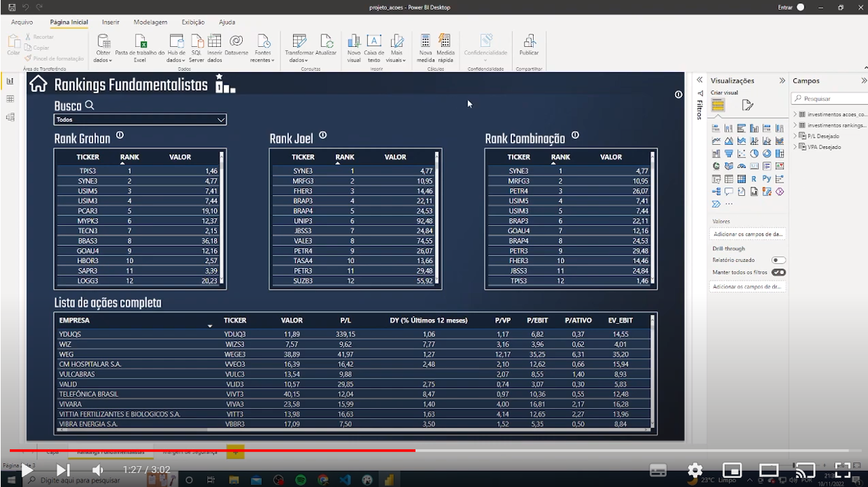Screen dimensions: 868x487
Task: Toggle Manter todos os filtros switch
Action: [x=778, y=272]
